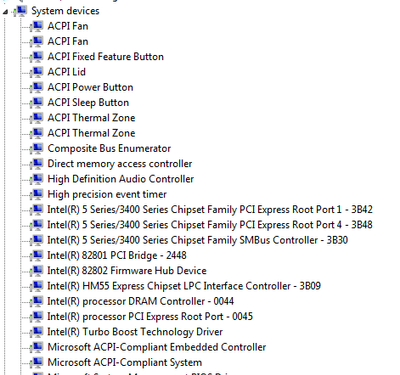Image resolution: width=400 pixels, height=375 pixels.
Task: Click the Microsoft ACPI-Compliant System icon
Action: click(36, 363)
